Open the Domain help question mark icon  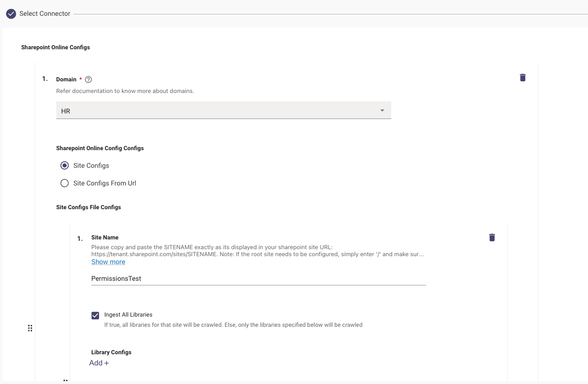click(88, 79)
